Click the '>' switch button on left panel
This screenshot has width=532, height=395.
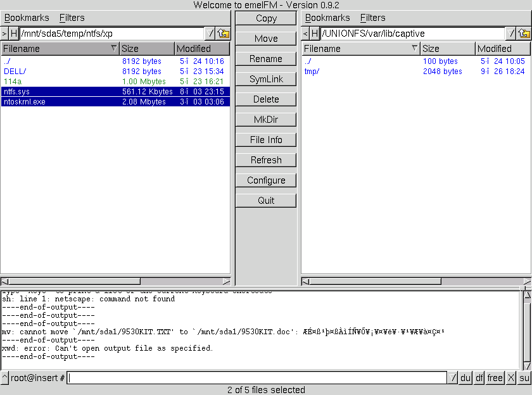pos(4,34)
